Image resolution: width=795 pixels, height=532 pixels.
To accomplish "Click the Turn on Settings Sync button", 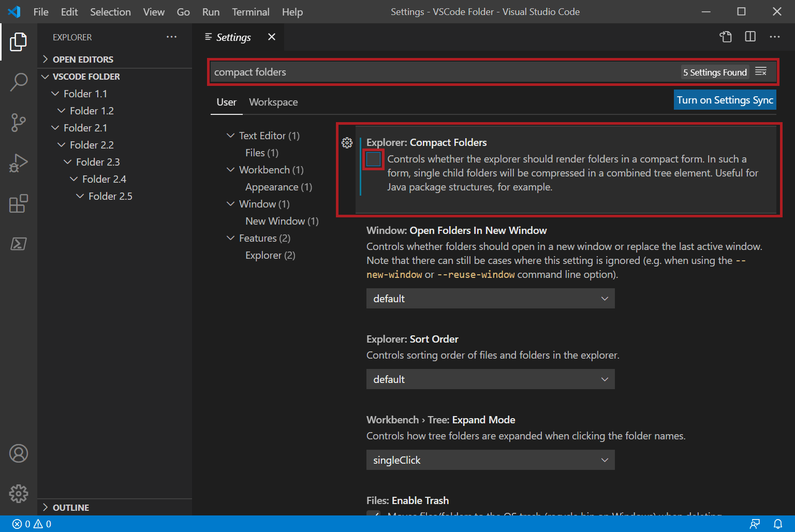I will point(725,99).
